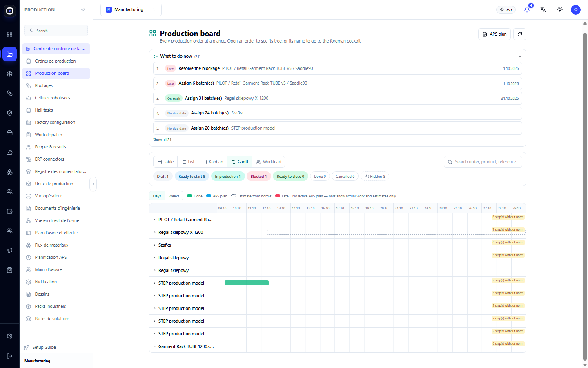Viewport: 588px width, 368px height.
Task: Click the 757 credits lightning badge
Action: coord(506,10)
